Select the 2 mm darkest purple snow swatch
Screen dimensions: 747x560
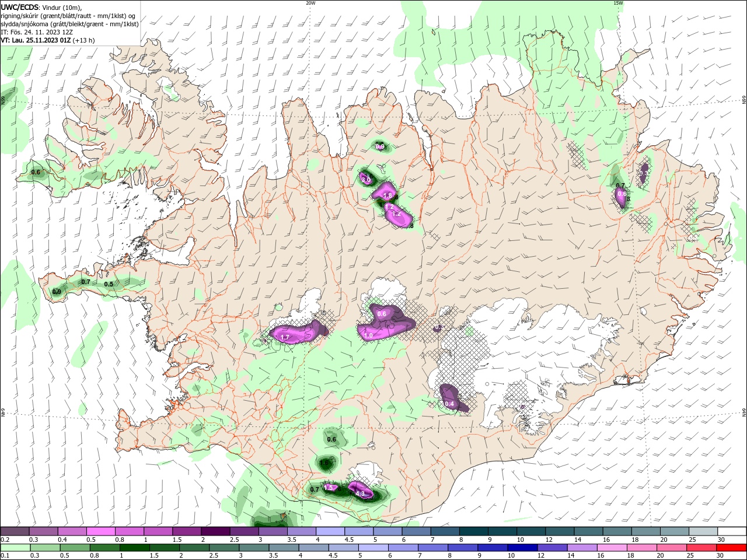(215, 531)
